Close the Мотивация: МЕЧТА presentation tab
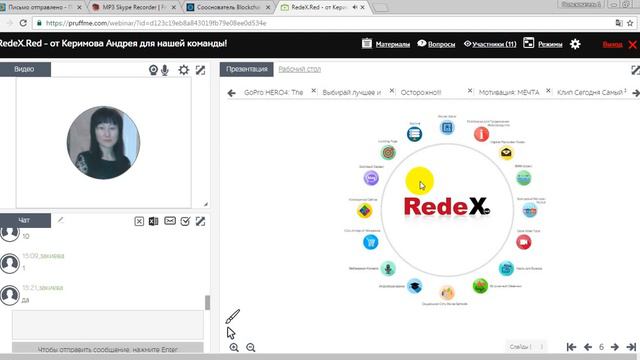The width and height of the screenshot is (640, 360). (x=548, y=91)
